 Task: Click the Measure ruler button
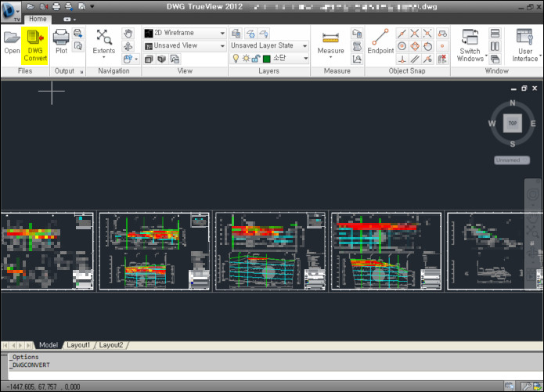point(330,43)
